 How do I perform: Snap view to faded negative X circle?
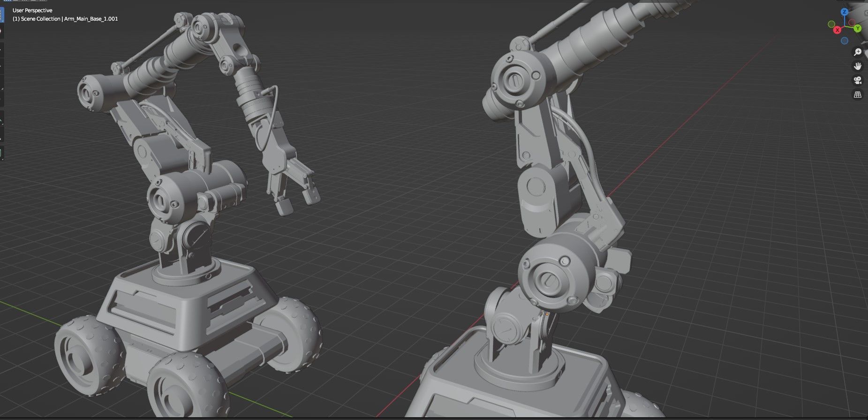coord(853,23)
